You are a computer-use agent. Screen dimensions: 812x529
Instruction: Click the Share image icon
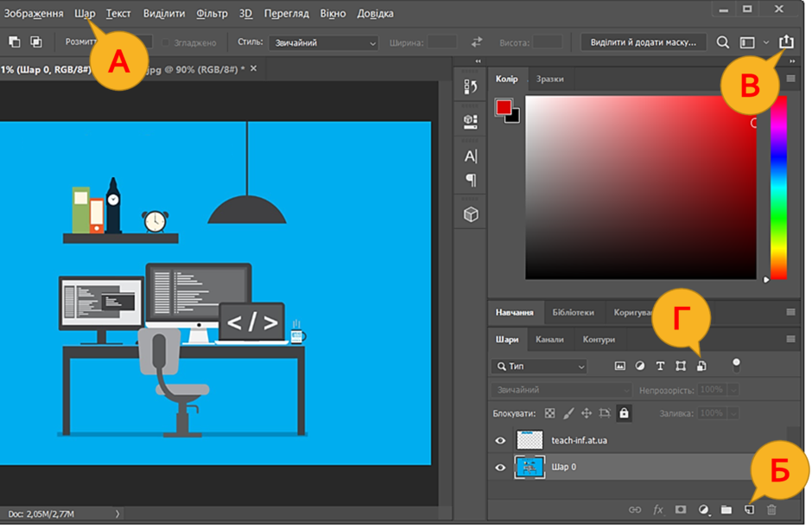pyautogui.click(x=786, y=41)
